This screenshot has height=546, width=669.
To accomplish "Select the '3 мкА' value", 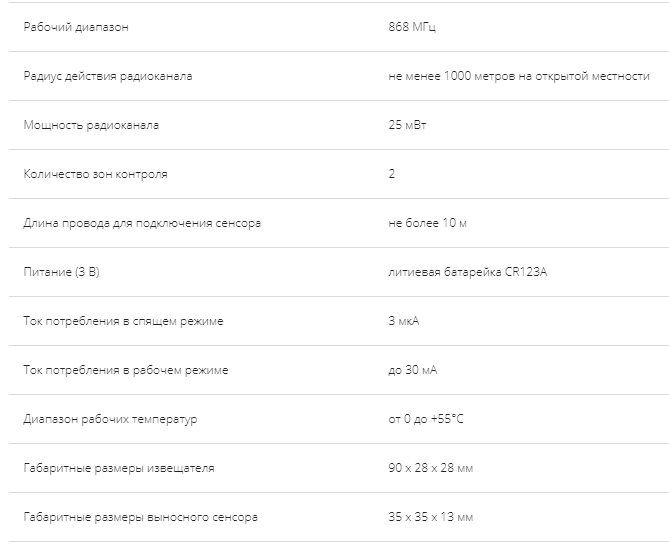I will click(404, 321).
